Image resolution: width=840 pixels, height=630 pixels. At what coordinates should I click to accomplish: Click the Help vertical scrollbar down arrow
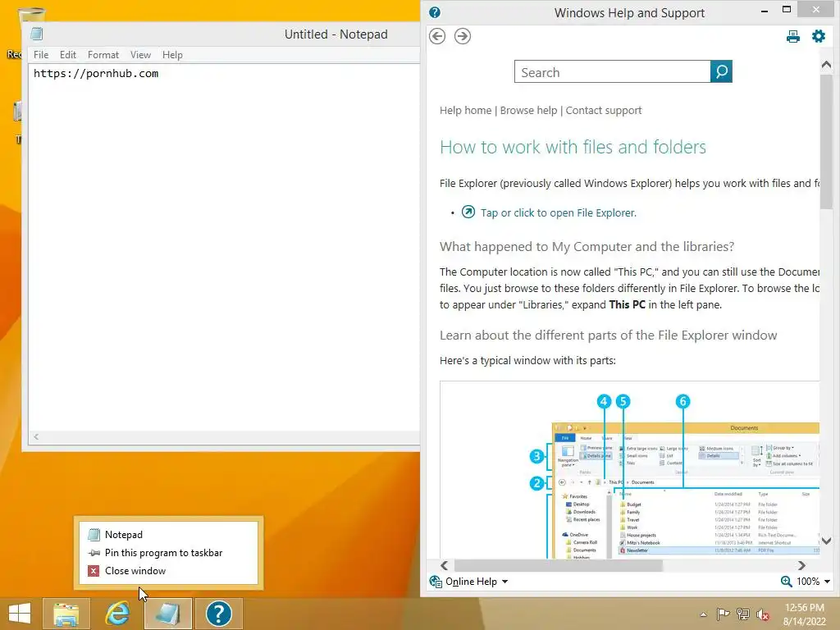point(826,541)
